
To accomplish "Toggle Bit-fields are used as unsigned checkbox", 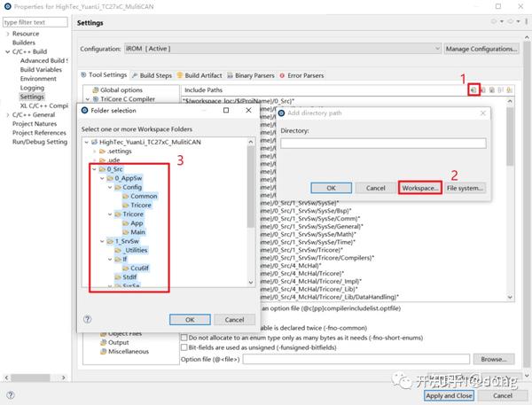I will pos(184,347).
